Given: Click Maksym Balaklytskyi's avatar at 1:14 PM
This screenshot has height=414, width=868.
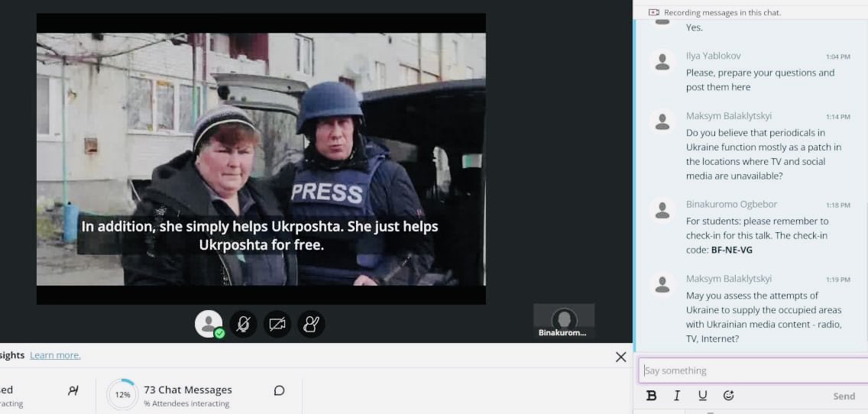Looking at the screenshot, I should pyautogui.click(x=662, y=121).
